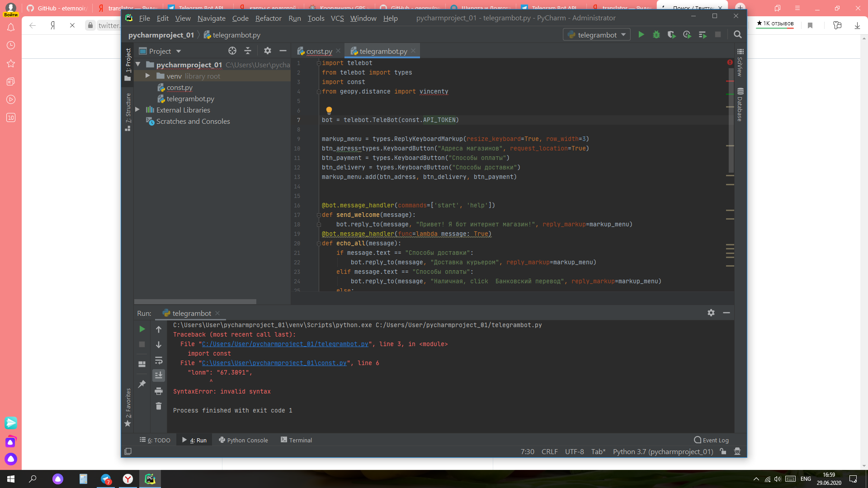Jump up the stack trace arrow
Image resolution: width=868 pixels, height=488 pixels.
coord(159,329)
